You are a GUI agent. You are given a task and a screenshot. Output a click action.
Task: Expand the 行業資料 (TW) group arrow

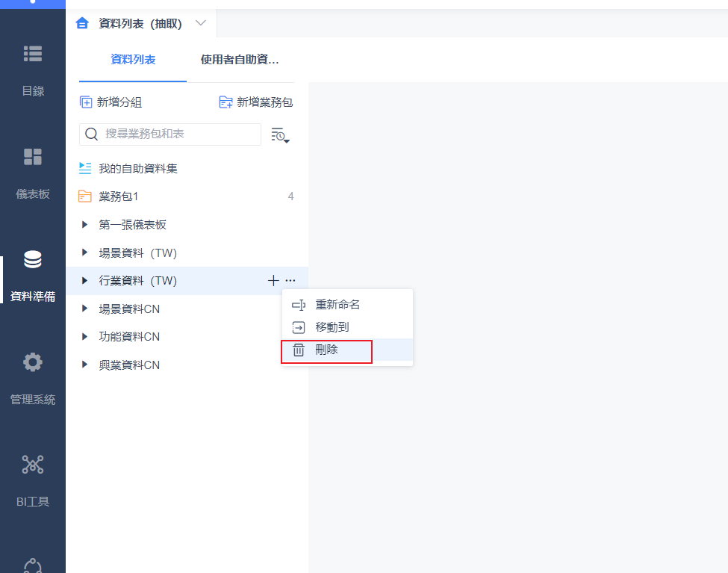click(84, 280)
